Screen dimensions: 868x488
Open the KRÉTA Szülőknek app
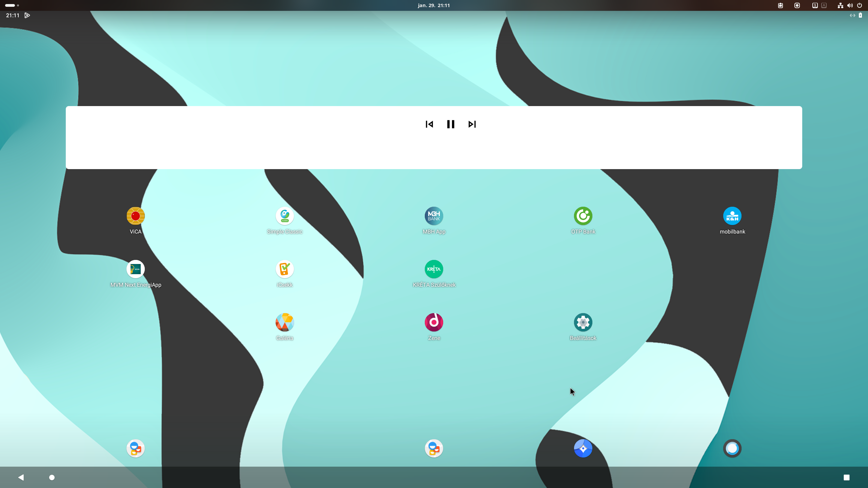pos(434,269)
